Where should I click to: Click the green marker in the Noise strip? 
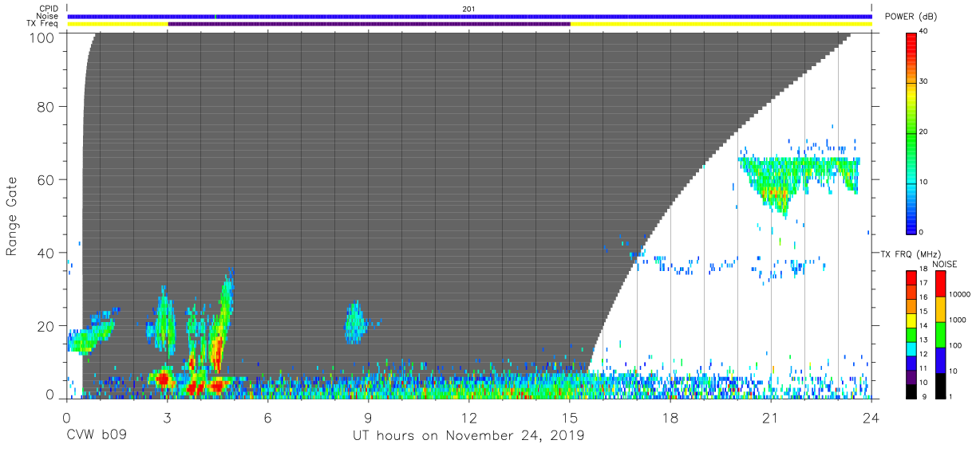(x=215, y=16)
